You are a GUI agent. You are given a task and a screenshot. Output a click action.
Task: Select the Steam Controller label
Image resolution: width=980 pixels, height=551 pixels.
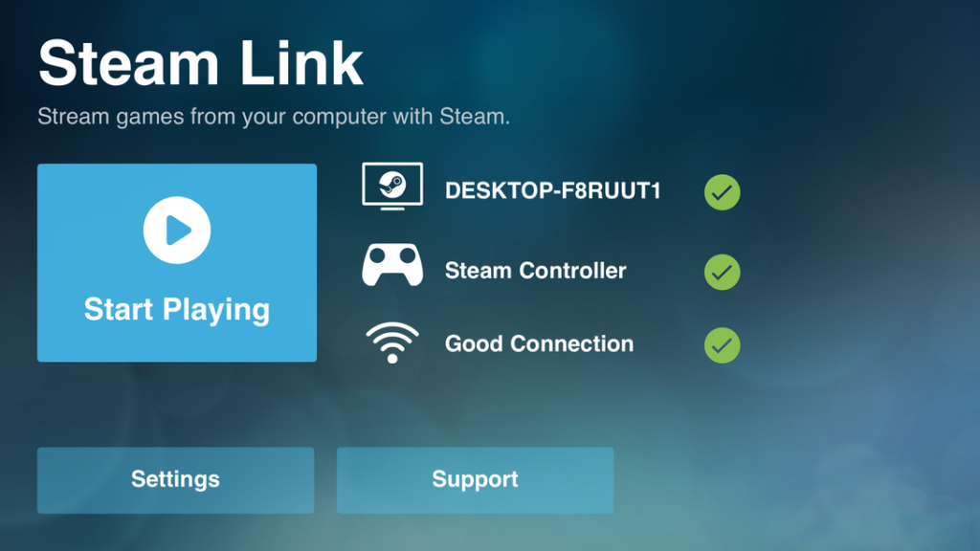[x=535, y=271]
